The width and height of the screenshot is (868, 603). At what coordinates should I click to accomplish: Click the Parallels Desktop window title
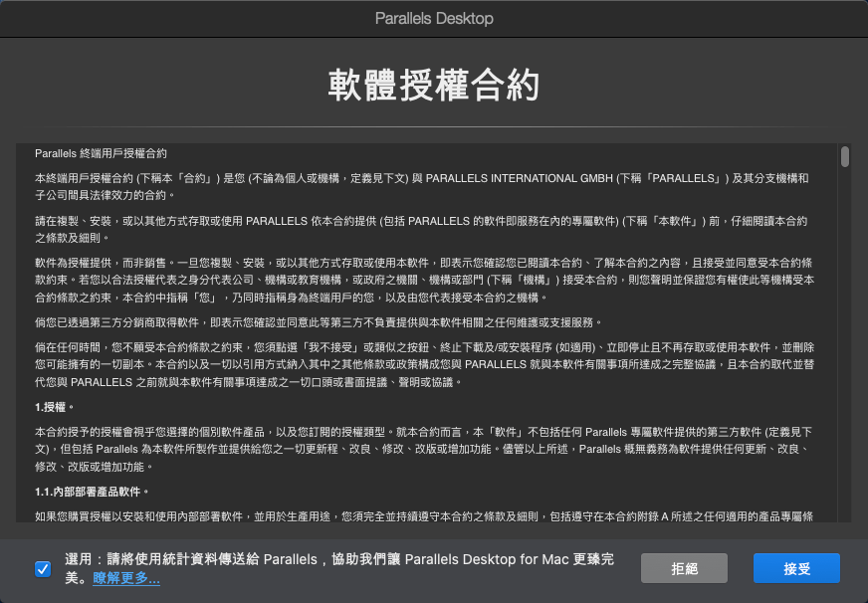click(434, 18)
